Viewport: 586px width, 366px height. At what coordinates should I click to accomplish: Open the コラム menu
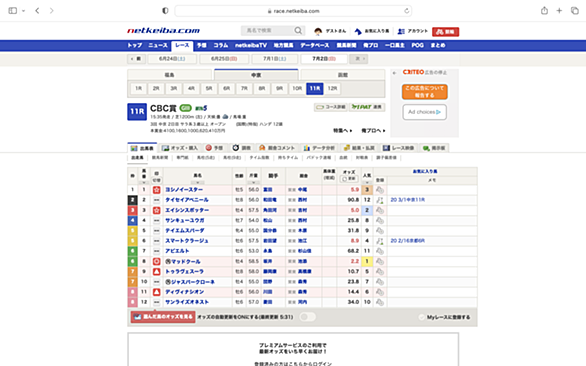point(220,45)
